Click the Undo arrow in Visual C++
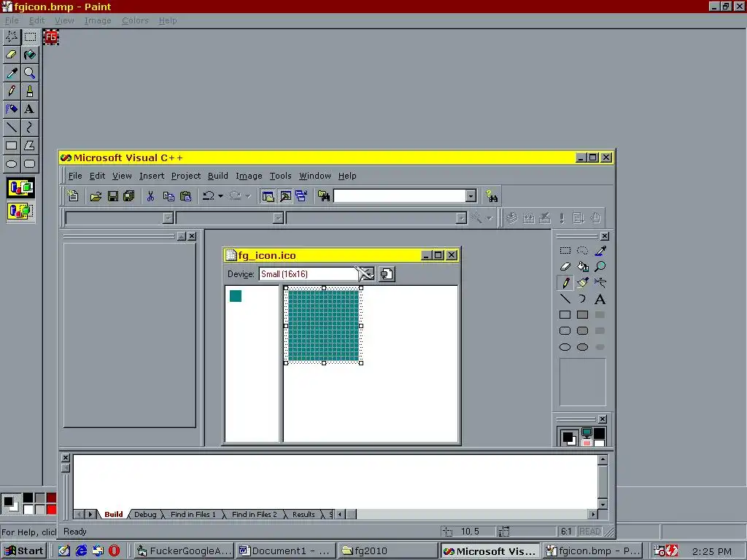 (x=208, y=195)
